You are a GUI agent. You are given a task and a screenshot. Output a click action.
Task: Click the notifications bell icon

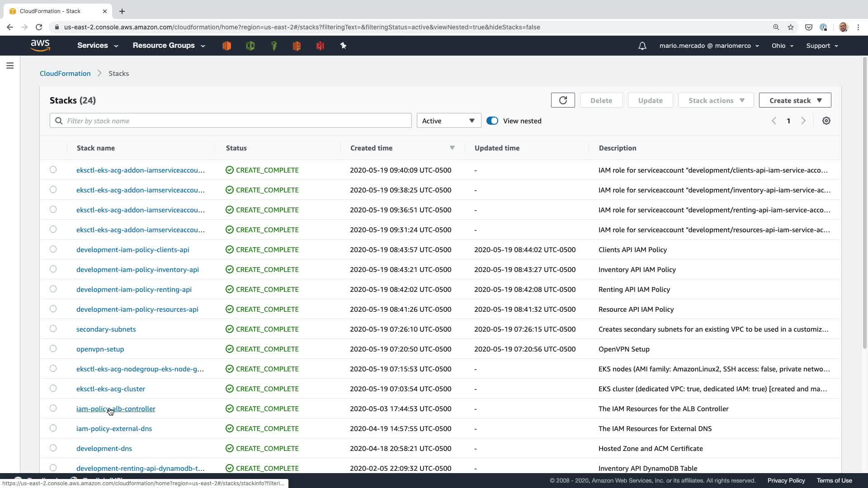642,46
